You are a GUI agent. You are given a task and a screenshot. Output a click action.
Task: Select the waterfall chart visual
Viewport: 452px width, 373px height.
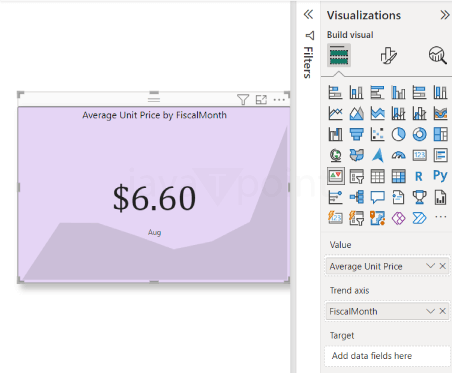point(335,134)
